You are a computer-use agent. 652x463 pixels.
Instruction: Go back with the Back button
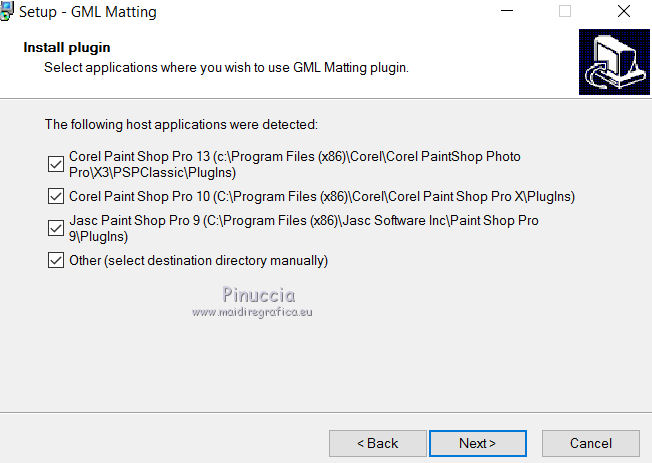pos(376,443)
